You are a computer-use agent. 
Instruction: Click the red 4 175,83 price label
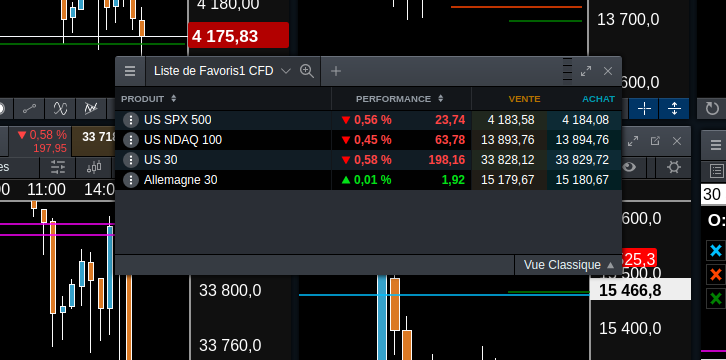pos(238,35)
